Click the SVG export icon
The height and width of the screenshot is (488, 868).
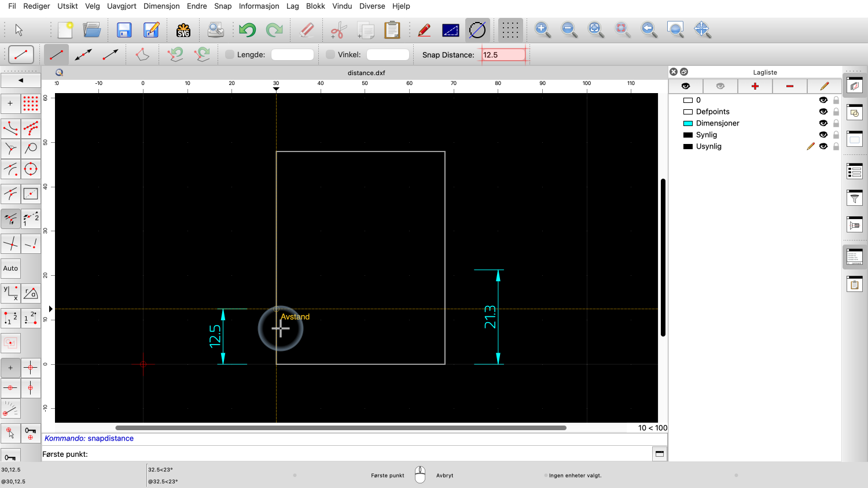[x=183, y=30]
